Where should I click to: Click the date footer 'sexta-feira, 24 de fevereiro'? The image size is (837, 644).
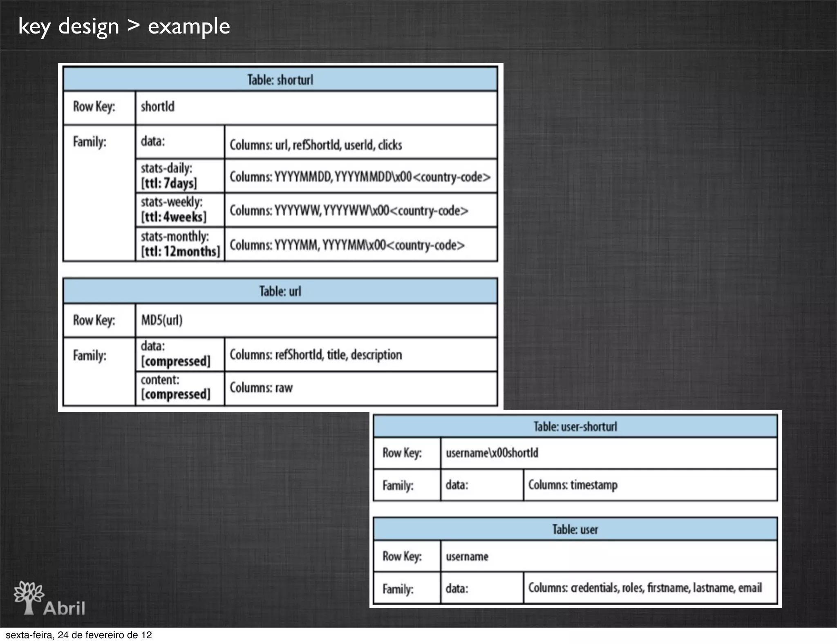pos(78,635)
